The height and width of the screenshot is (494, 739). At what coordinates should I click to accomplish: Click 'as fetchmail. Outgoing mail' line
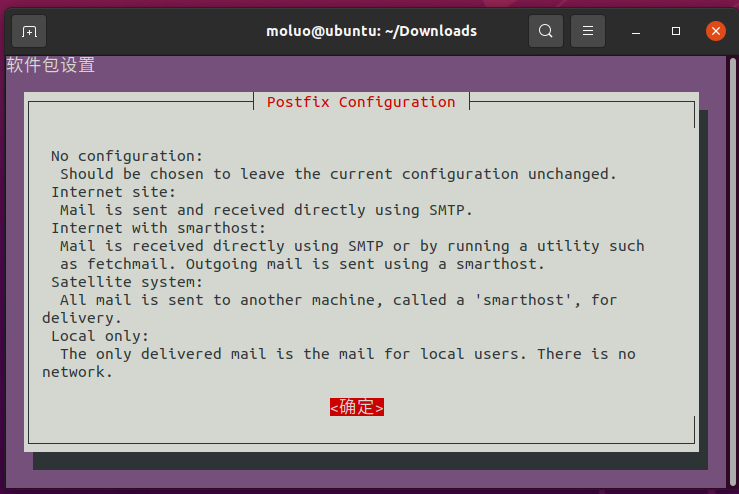(x=302, y=264)
